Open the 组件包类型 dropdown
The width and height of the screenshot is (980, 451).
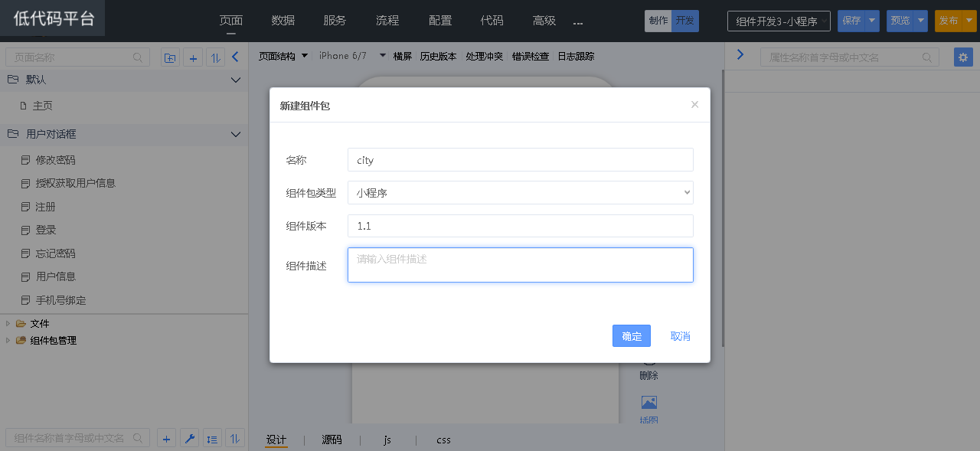[x=520, y=193]
